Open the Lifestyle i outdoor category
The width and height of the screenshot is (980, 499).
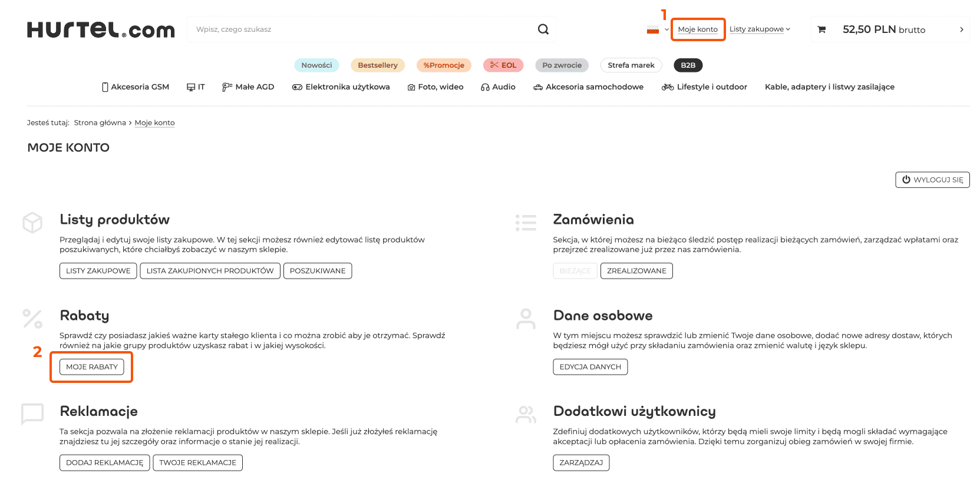[704, 87]
